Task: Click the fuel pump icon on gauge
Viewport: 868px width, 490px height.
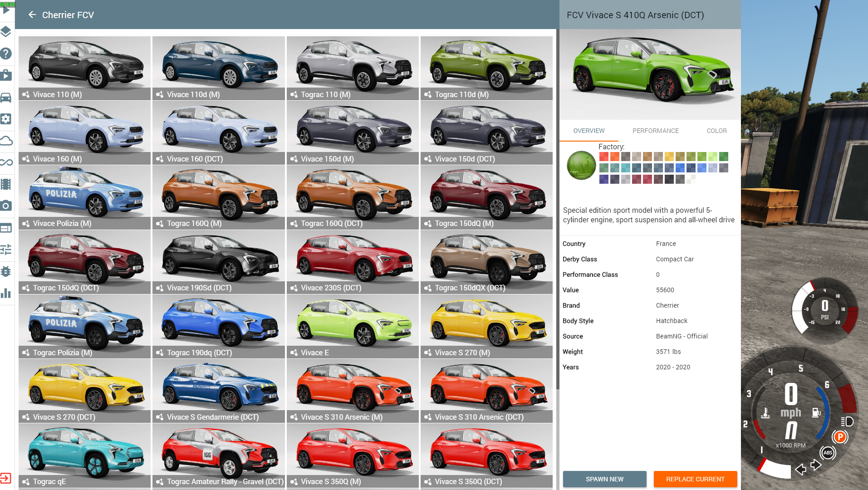Action: click(816, 412)
